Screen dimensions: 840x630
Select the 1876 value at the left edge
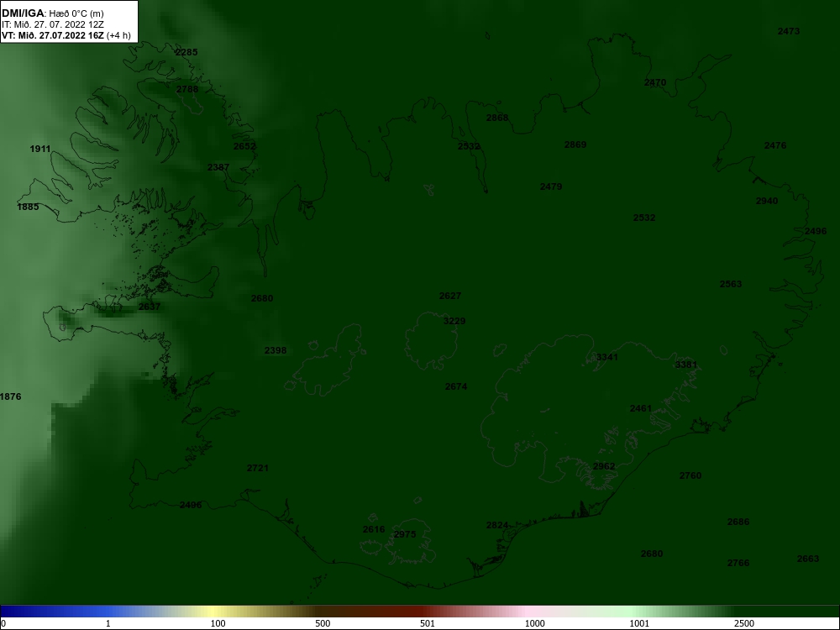coord(11,397)
